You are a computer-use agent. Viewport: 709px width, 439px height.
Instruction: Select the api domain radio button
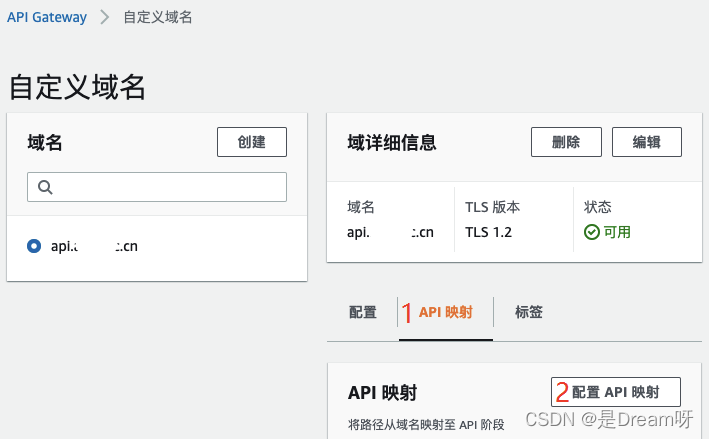point(35,246)
